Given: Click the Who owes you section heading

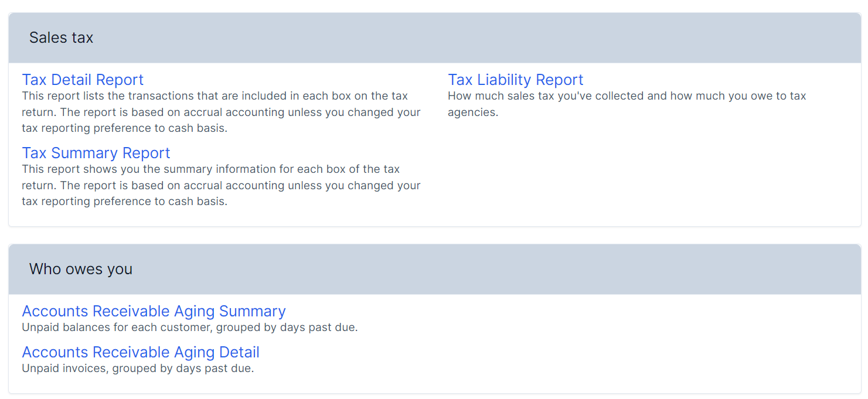Looking at the screenshot, I should [81, 270].
